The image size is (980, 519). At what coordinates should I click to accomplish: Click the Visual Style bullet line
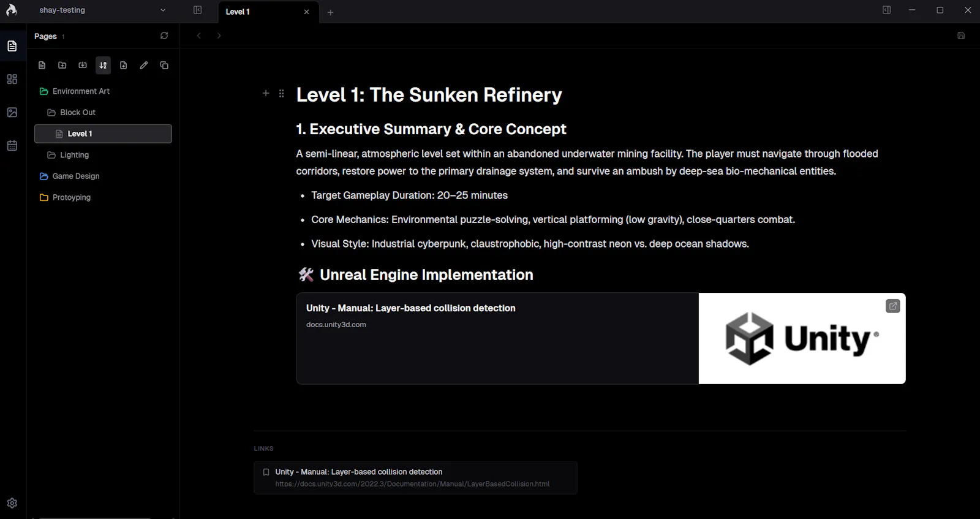[x=530, y=244]
